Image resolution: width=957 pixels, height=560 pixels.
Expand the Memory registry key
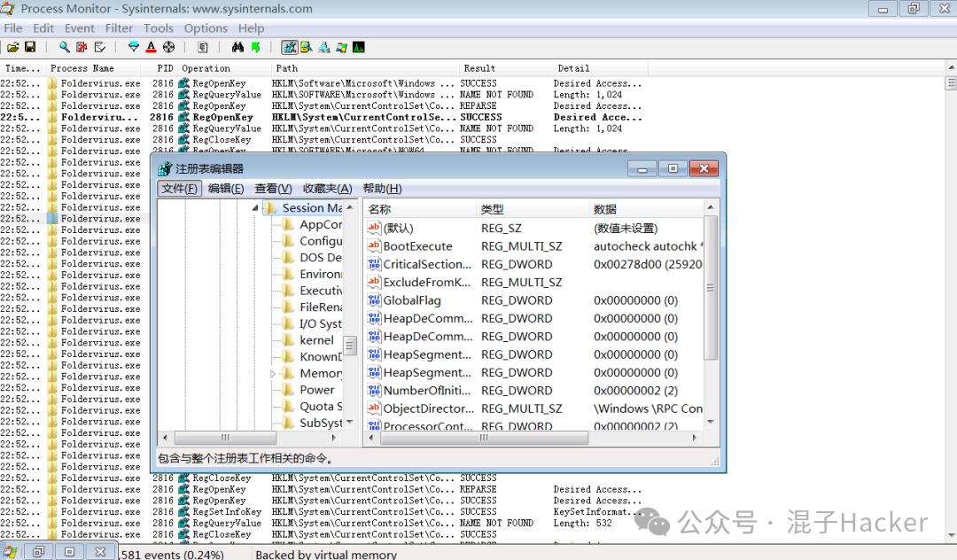pos(273,373)
